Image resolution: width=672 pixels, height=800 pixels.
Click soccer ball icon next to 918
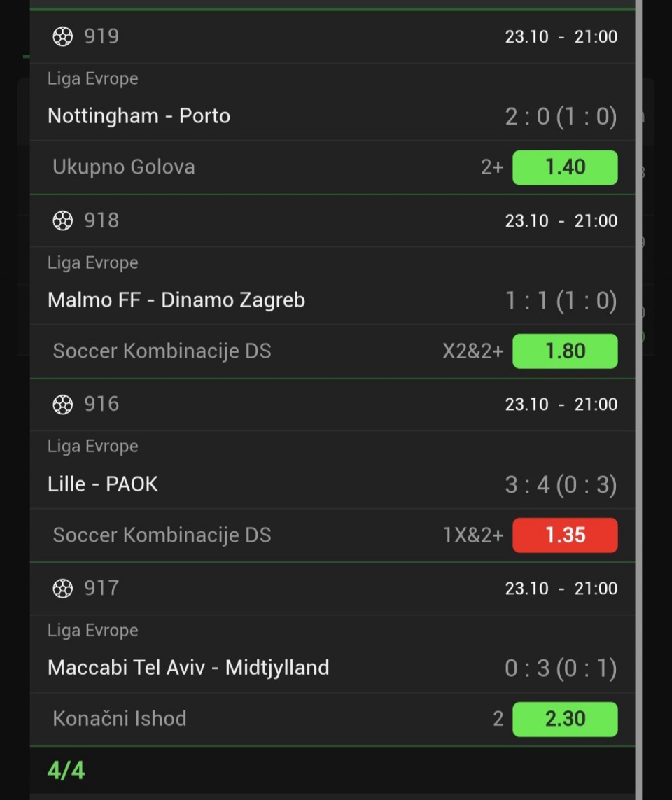click(63, 220)
